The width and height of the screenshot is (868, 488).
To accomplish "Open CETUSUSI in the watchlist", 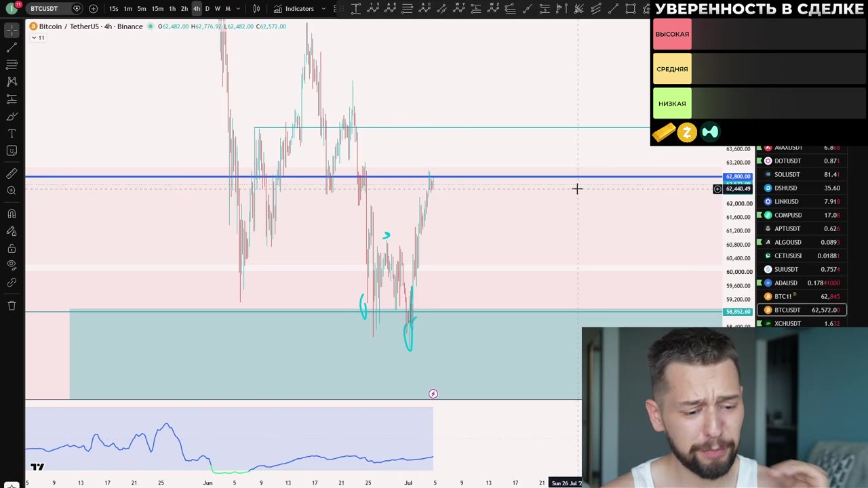I will pyautogui.click(x=802, y=256).
